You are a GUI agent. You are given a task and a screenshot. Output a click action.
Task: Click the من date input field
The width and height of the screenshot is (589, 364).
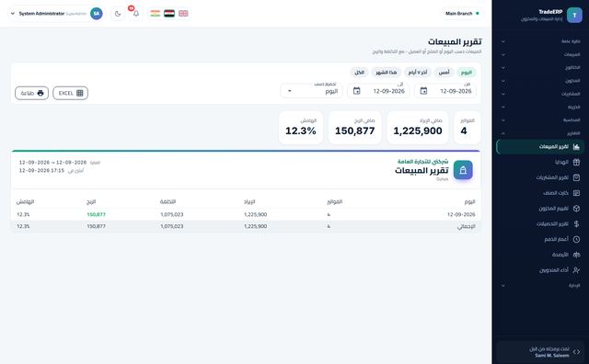(x=445, y=91)
